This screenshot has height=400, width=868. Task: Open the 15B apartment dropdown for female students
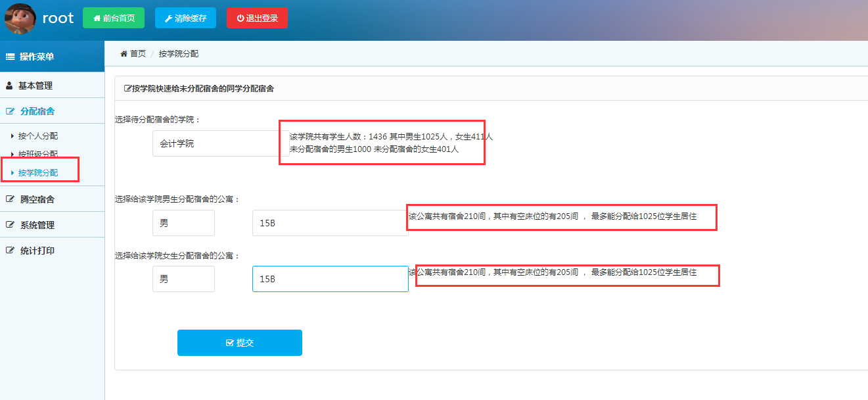click(330, 278)
